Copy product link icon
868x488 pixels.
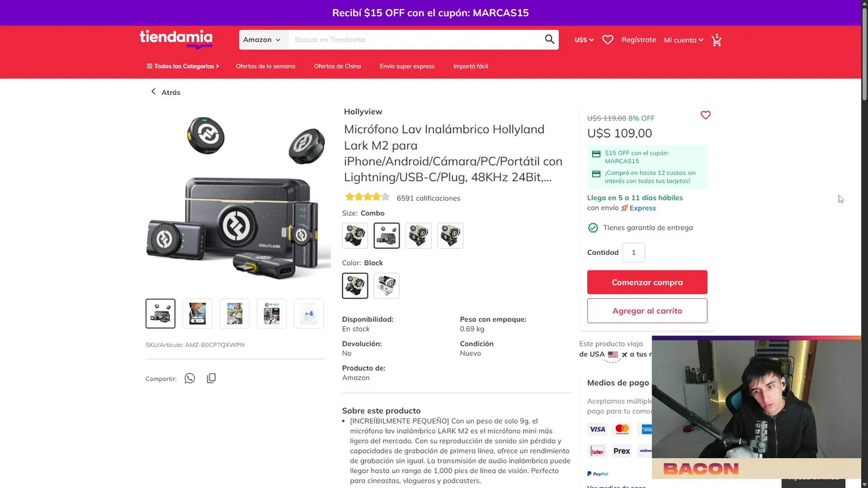coord(212,378)
